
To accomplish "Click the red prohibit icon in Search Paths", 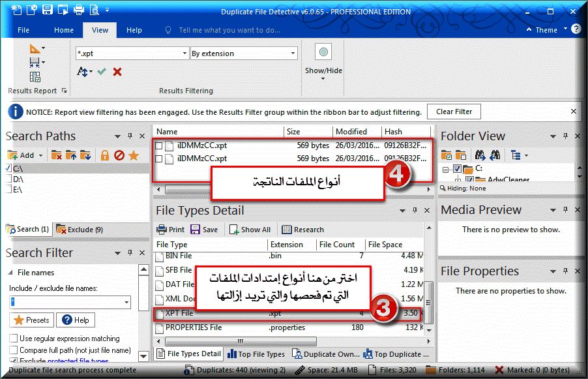I will pyautogui.click(x=119, y=155).
